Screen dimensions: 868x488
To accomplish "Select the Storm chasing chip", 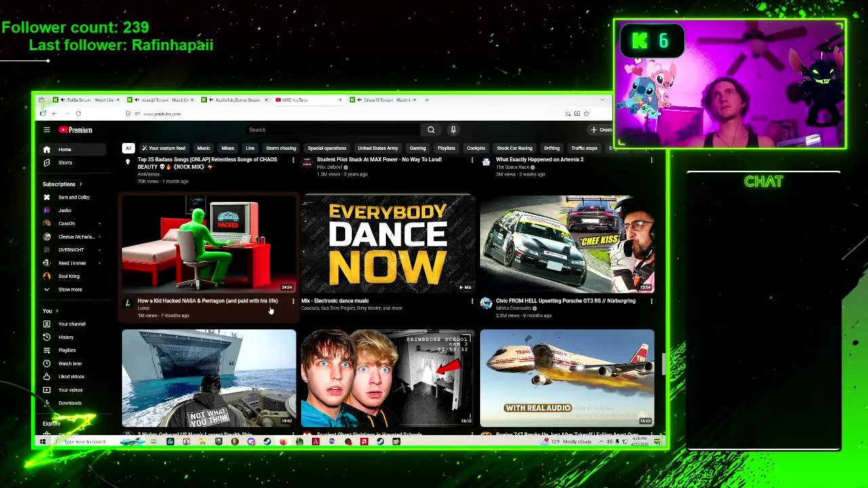I will [x=281, y=148].
